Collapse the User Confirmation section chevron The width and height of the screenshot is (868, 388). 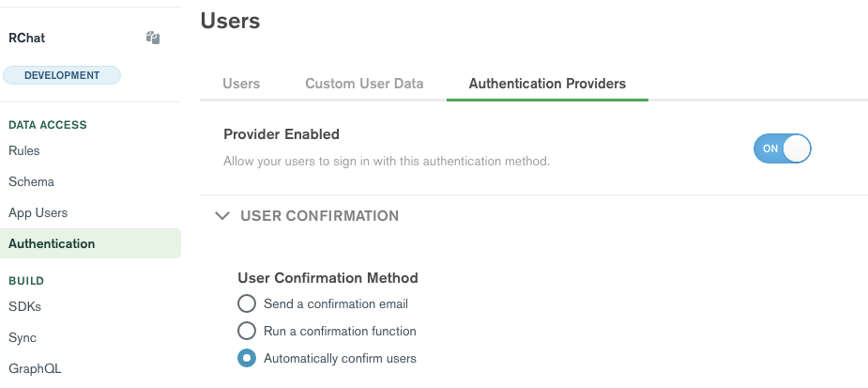(222, 216)
